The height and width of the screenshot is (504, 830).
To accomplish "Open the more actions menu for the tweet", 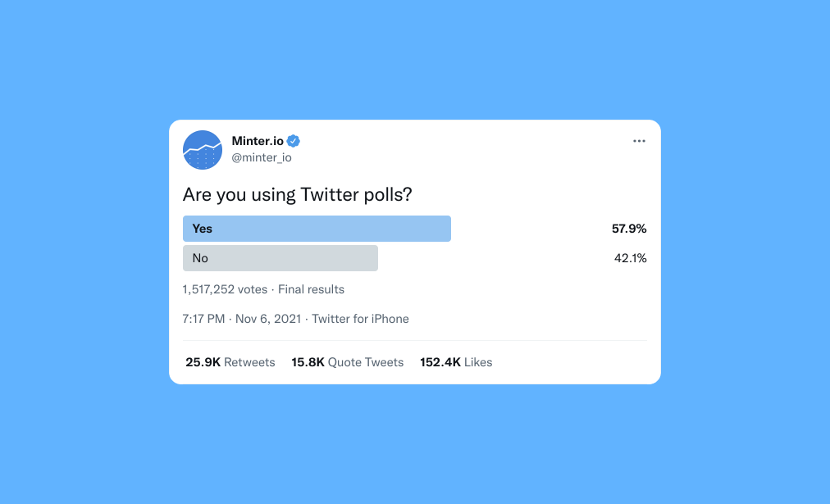I will [x=639, y=140].
